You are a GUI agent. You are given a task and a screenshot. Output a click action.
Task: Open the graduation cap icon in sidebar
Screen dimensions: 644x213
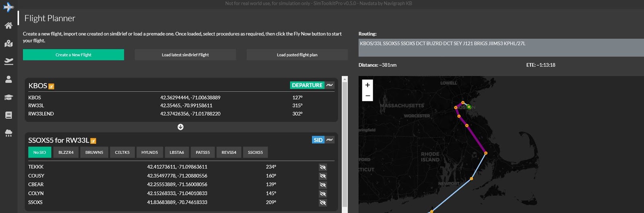[x=8, y=97]
